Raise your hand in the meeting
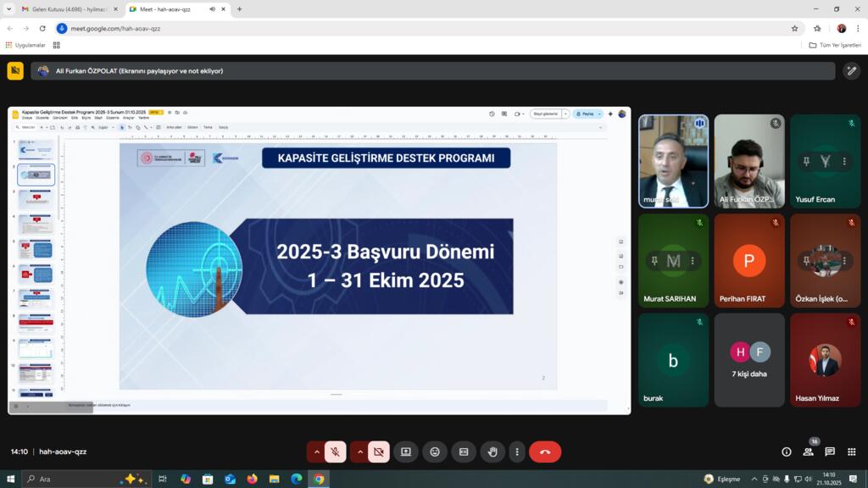The image size is (868, 488). [x=492, y=452]
